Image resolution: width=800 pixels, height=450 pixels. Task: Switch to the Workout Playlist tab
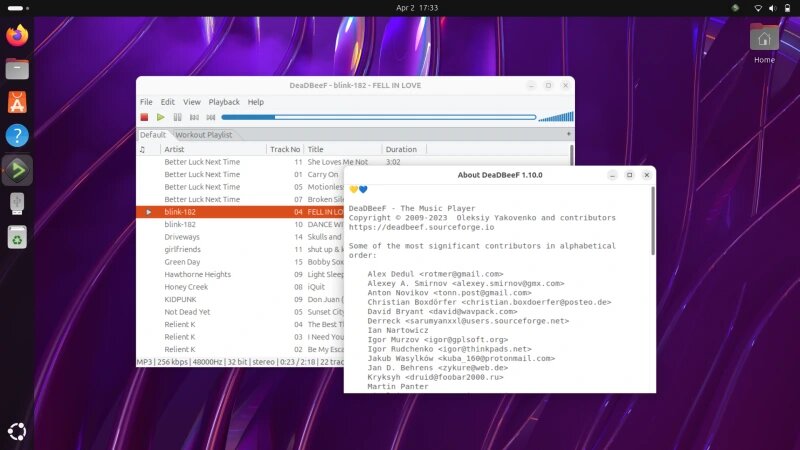(x=204, y=135)
